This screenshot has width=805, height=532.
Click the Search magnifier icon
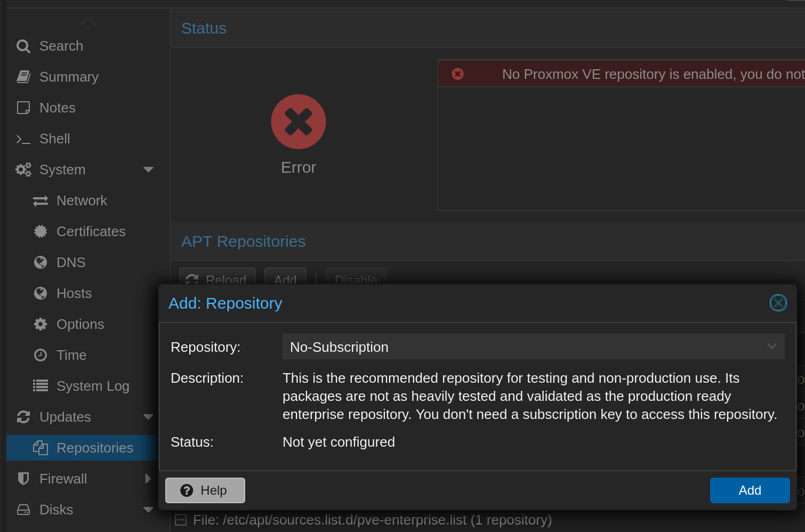(x=23, y=46)
